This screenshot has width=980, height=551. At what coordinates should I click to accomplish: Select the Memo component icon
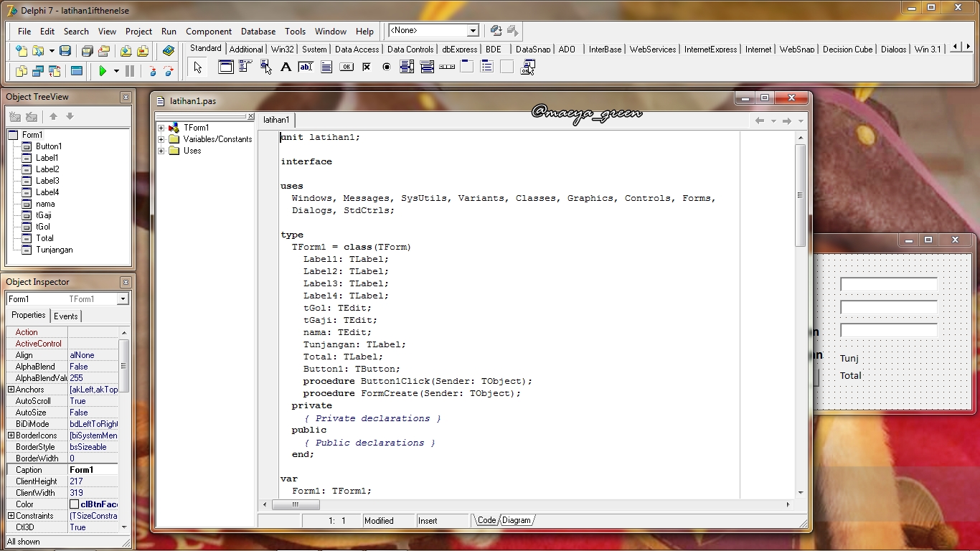pos(326,67)
